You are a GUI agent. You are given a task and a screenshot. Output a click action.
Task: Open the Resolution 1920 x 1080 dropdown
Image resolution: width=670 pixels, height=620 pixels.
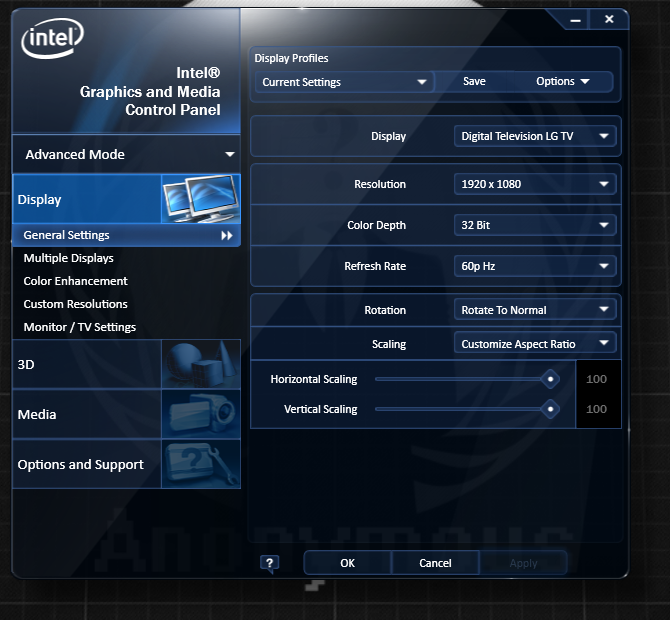click(x=535, y=184)
